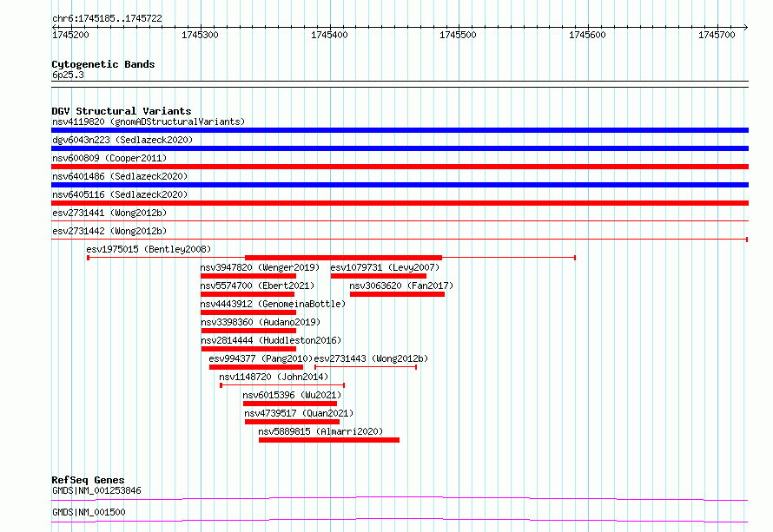Viewport: 773px width, 532px height.
Task: Select the dgv6043n223 Sedlazeck2020 label
Action: click(122, 140)
